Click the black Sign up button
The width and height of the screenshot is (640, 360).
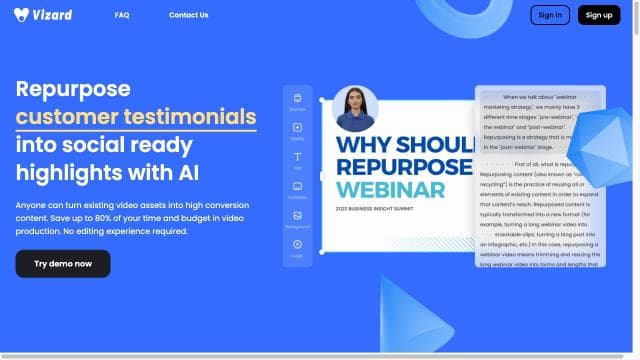click(x=599, y=15)
